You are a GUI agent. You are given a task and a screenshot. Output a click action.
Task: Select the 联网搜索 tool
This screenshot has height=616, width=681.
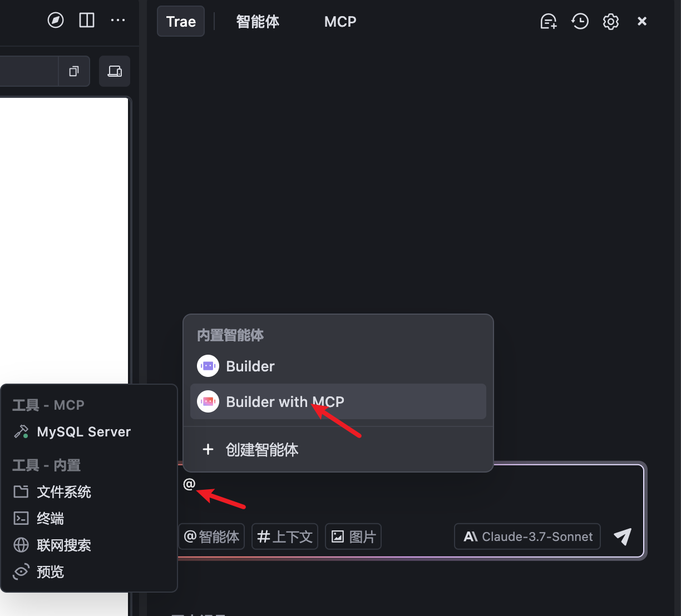click(89, 545)
